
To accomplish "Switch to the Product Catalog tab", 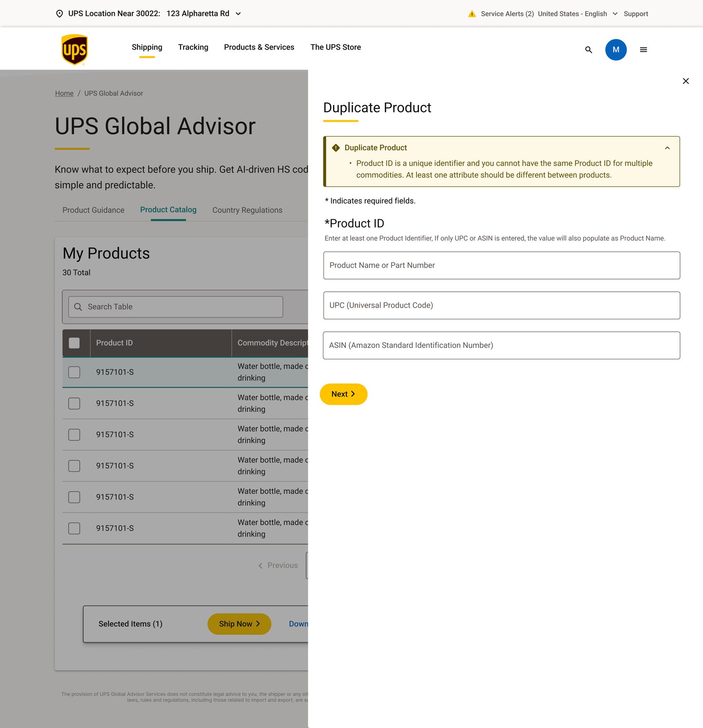I will point(168,210).
